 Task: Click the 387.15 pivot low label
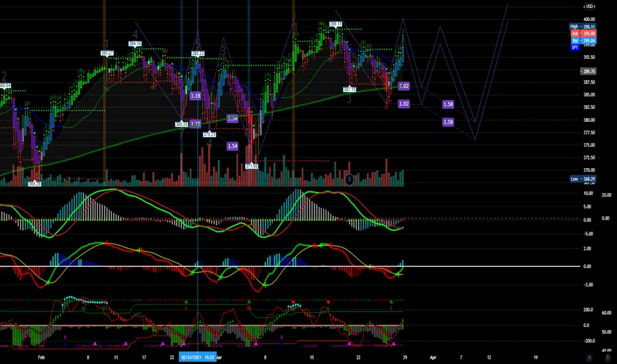(350, 89)
